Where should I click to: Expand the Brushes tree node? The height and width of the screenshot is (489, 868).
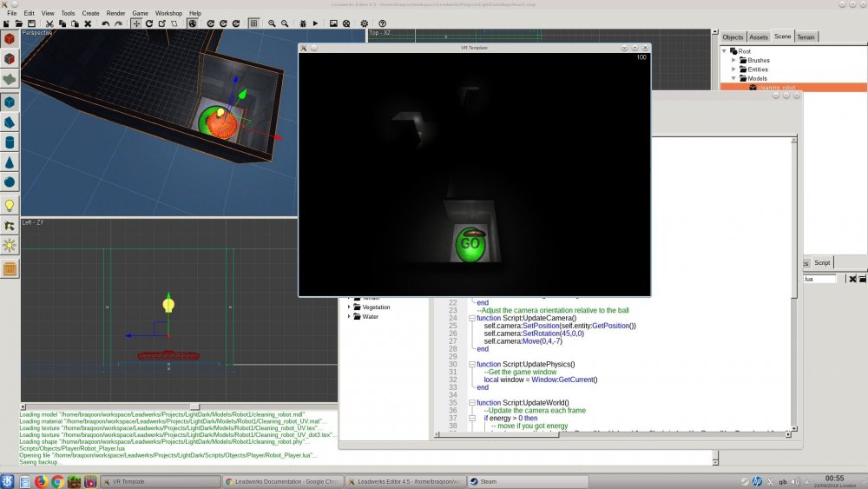click(733, 61)
